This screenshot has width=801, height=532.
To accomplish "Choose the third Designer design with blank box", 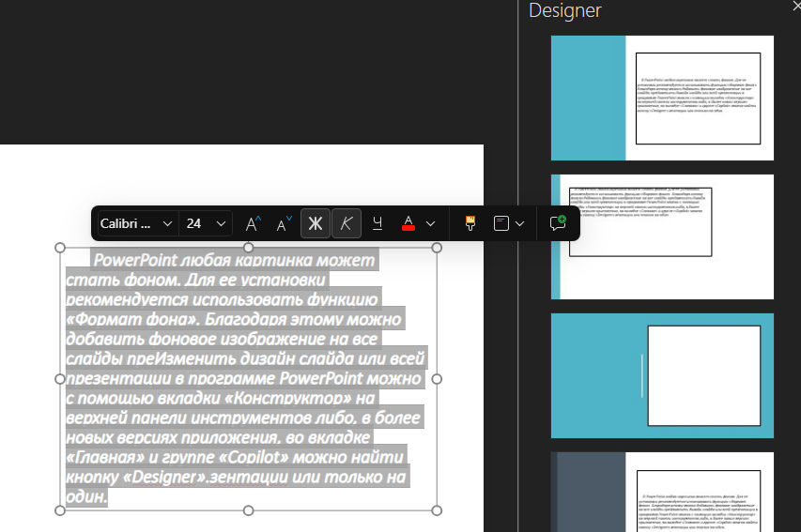I will pos(662,375).
